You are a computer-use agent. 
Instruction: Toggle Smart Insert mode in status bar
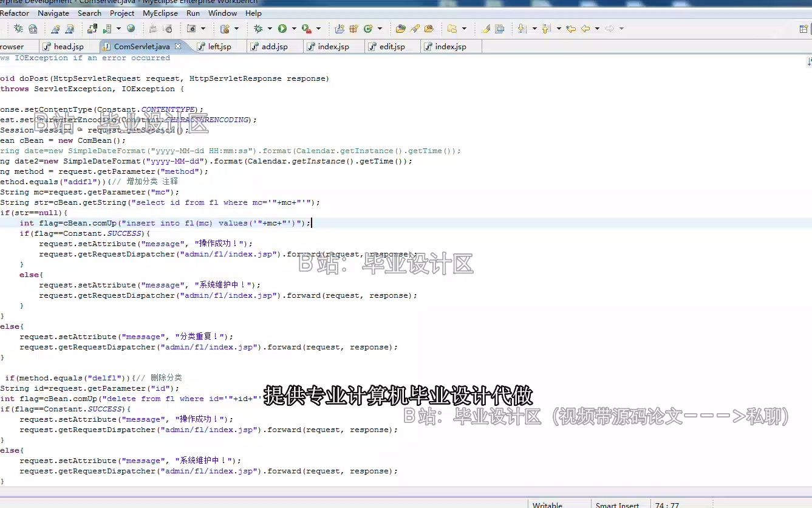pyautogui.click(x=617, y=505)
